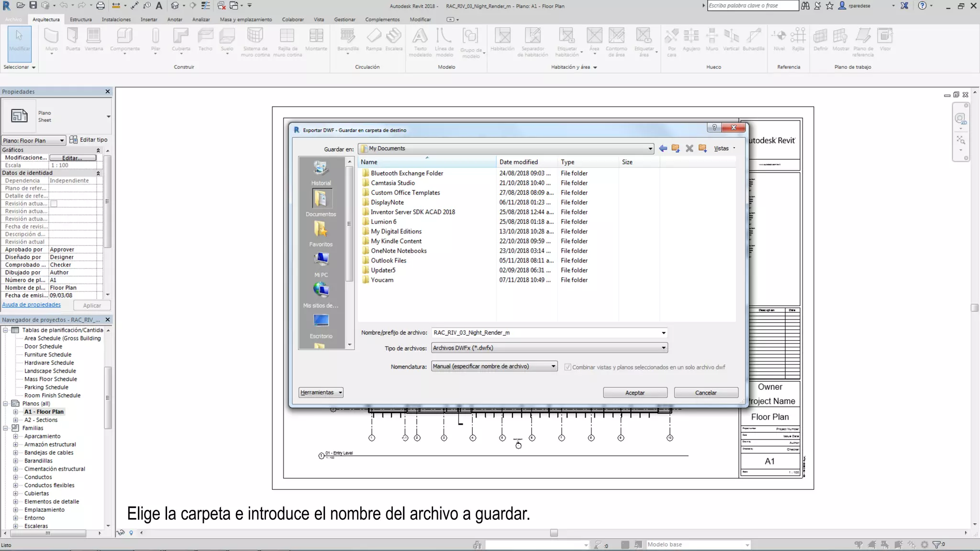The width and height of the screenshot is (980, 551).
Task: Open Nombre/prefijo de archivo dropdown arrow
Action: pyautogui.click(x=663, y=333)
